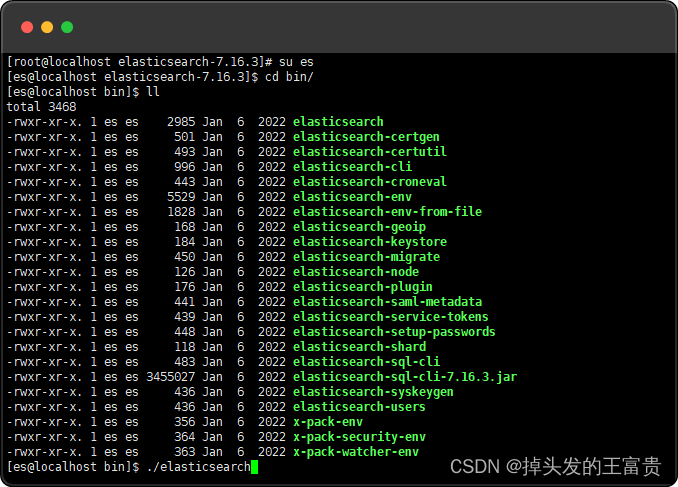
Task: Select file name elasticsearch-env-from-file
Action: click(387, 212)
